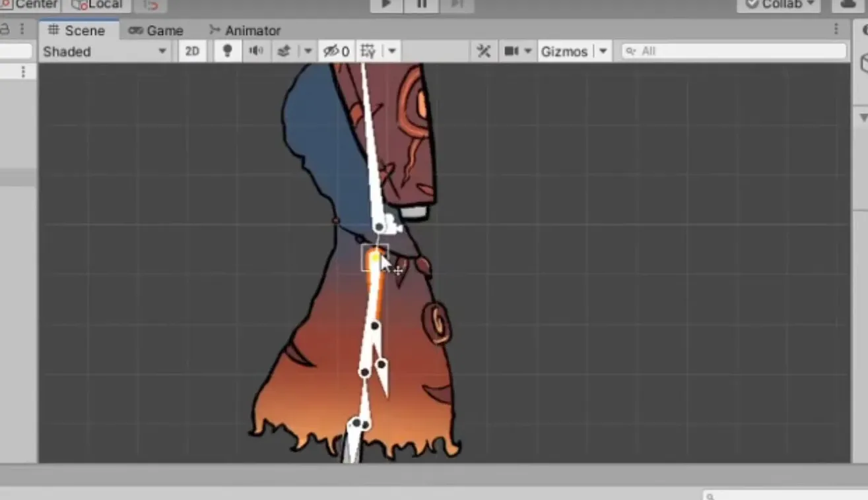Click the scene effects icon
This screenshot has height=500, width=868.
tap(284, 51)
